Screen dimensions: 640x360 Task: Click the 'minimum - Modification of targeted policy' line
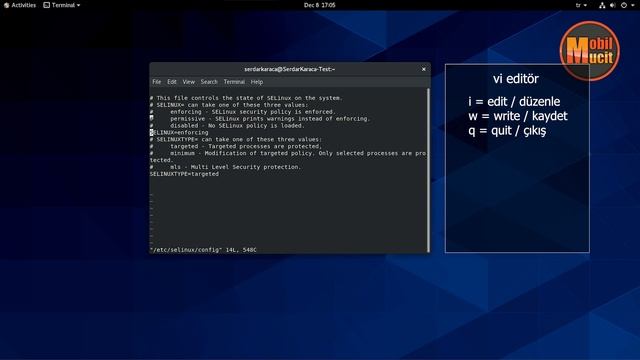point(288,157)
